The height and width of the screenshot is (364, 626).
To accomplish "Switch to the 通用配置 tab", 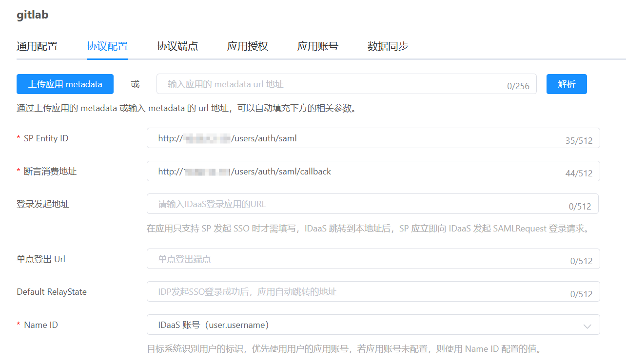I will (37, 46).
